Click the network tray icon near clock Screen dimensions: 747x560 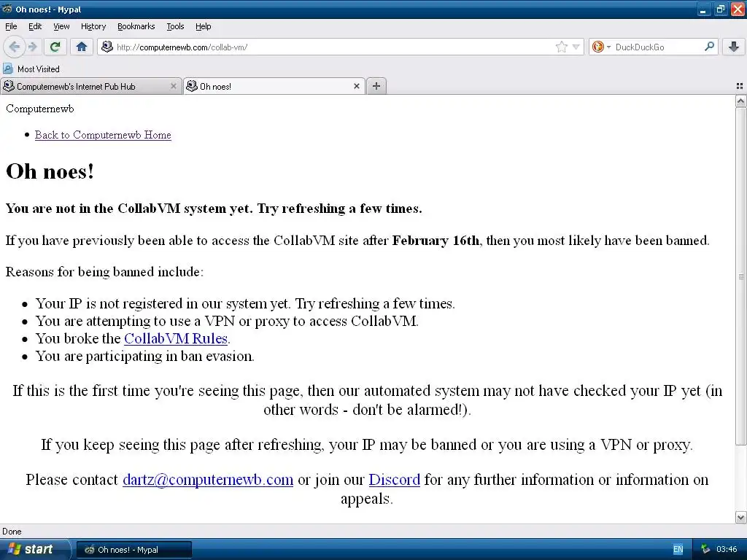[x=705, y=549]
